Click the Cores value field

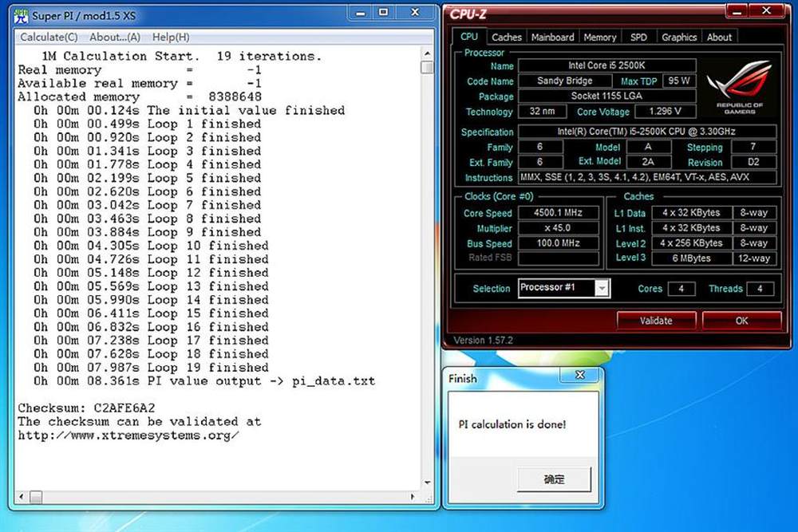(681, 289)
